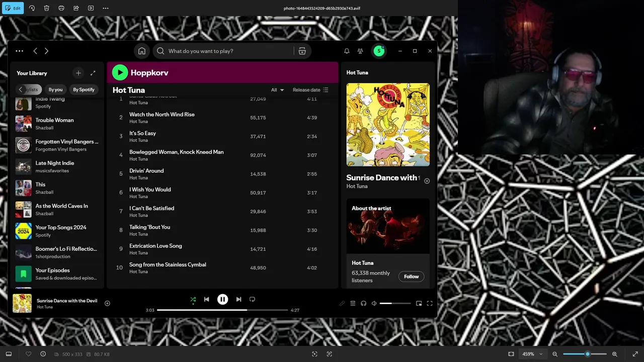The image size is (644, 362).
Task: Open Your Top Songs 2024 playlist
Action: click(x=56, y=231)
